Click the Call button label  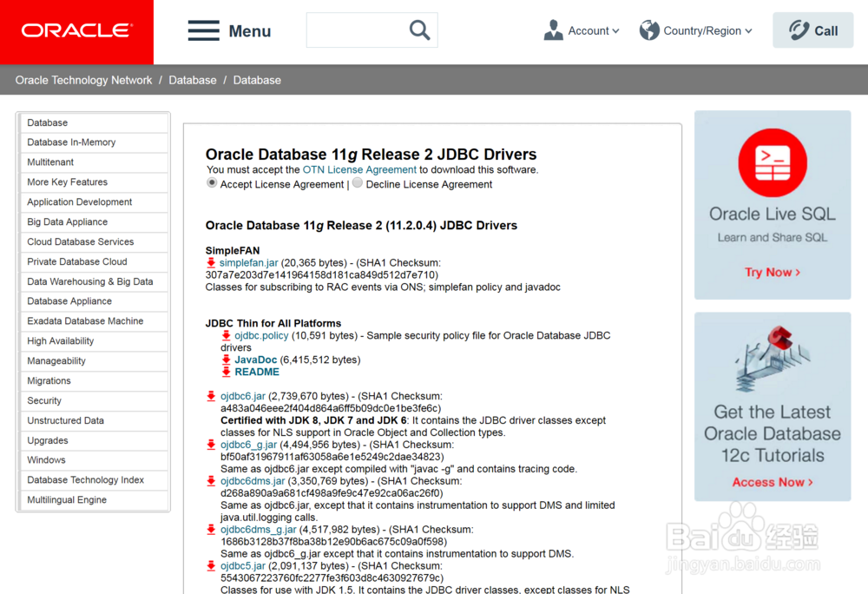pos(826,31)
